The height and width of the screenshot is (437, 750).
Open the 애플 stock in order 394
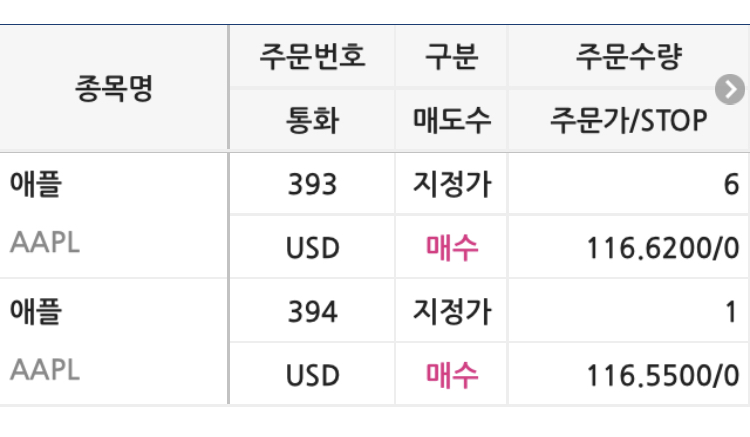point(35,312)
